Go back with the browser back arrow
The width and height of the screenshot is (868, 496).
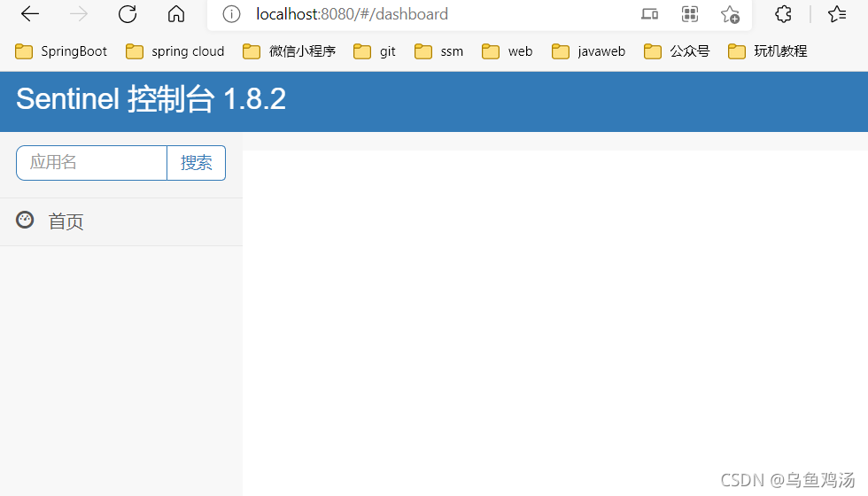point(30,14)
